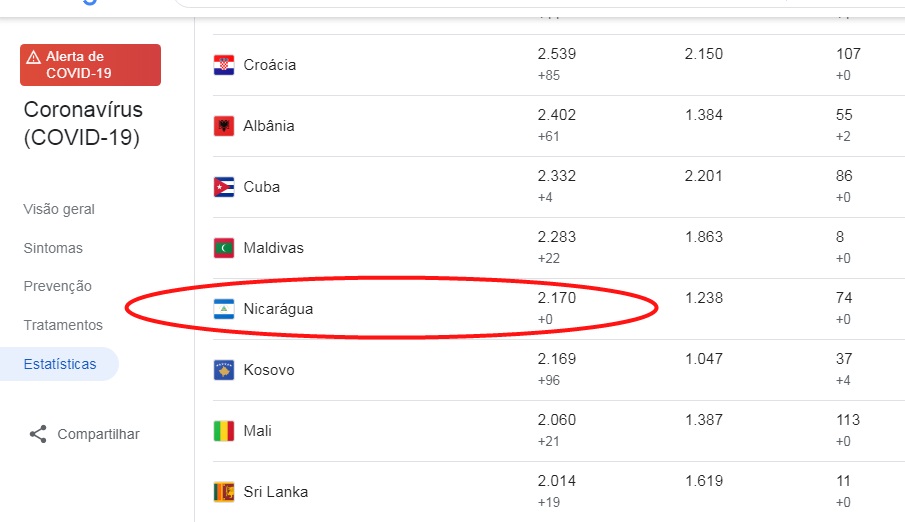Click the Sri Lanka flag icon

click(224, 492)
